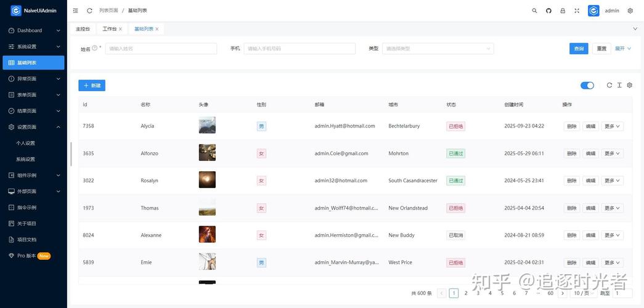The height and width of the screenshot is (308, 644).
Task: Open 结果页面 sidebar menu
Action: tap(33, 111)
